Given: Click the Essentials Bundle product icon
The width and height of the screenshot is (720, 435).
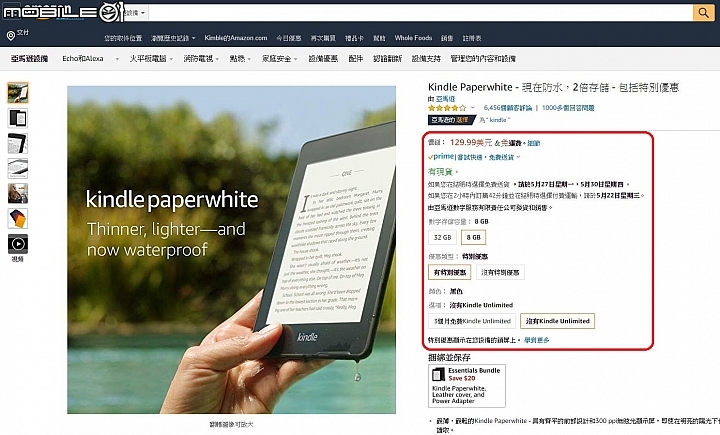Looking at the screenshot, I should click(x=439, y=374).
